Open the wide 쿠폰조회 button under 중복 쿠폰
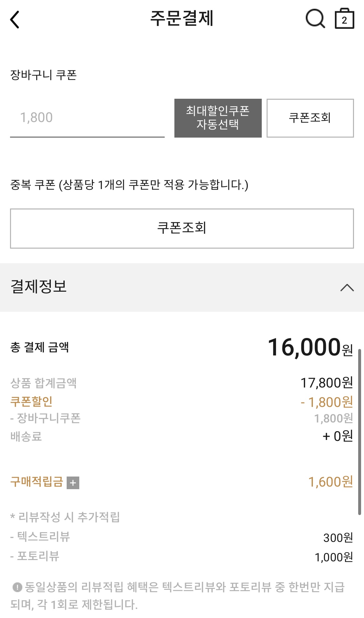 (x=182, y=229)
